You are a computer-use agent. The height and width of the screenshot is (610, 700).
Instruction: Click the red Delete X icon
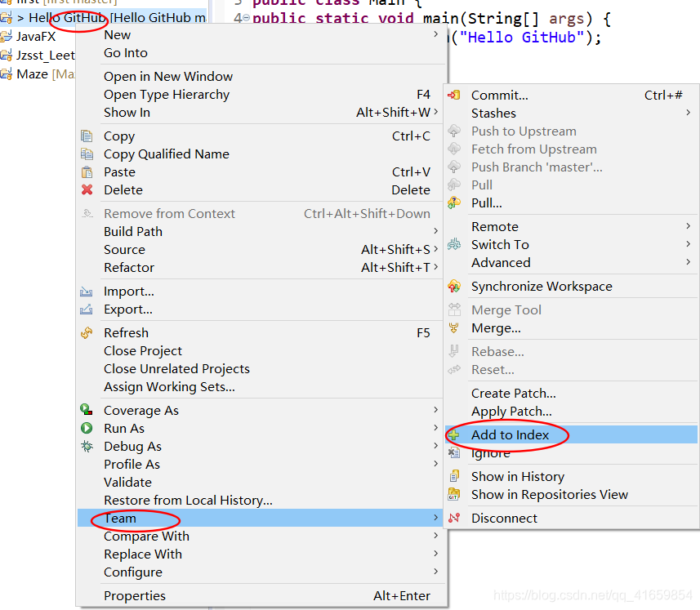(x=87, y=189)
